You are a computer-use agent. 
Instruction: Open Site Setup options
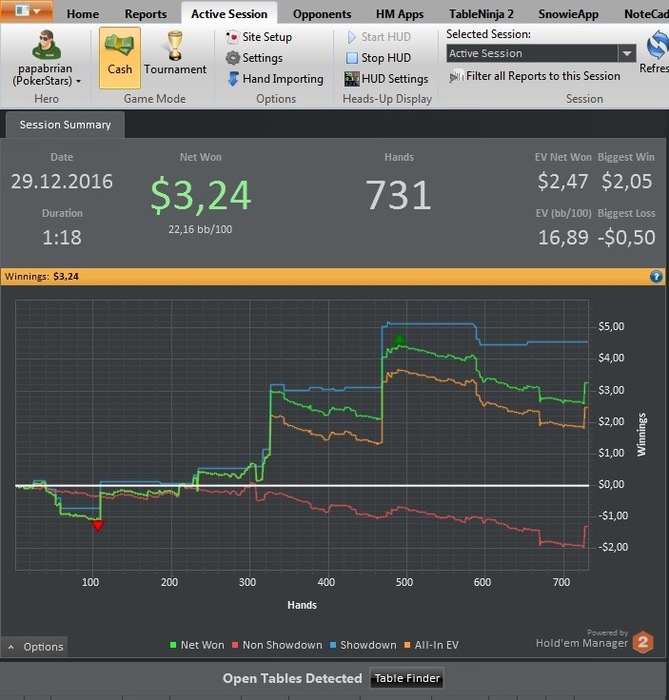point(259,37)
